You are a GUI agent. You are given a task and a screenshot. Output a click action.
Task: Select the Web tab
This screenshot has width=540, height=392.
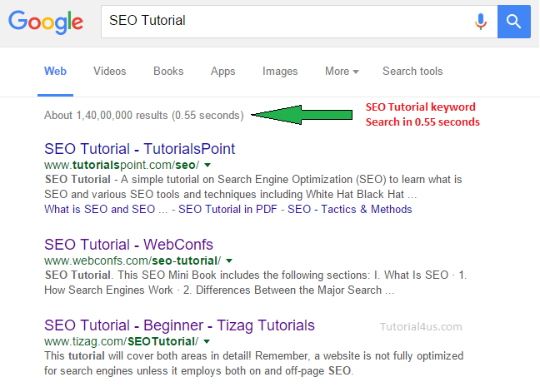[55, 72]
